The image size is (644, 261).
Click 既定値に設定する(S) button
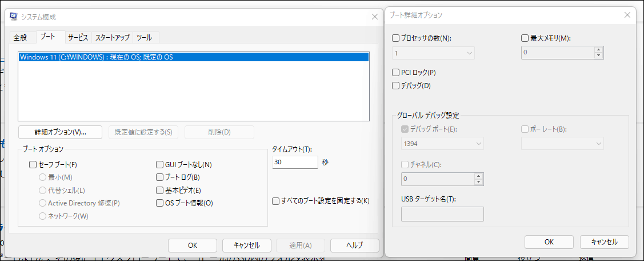pos(143,132)
